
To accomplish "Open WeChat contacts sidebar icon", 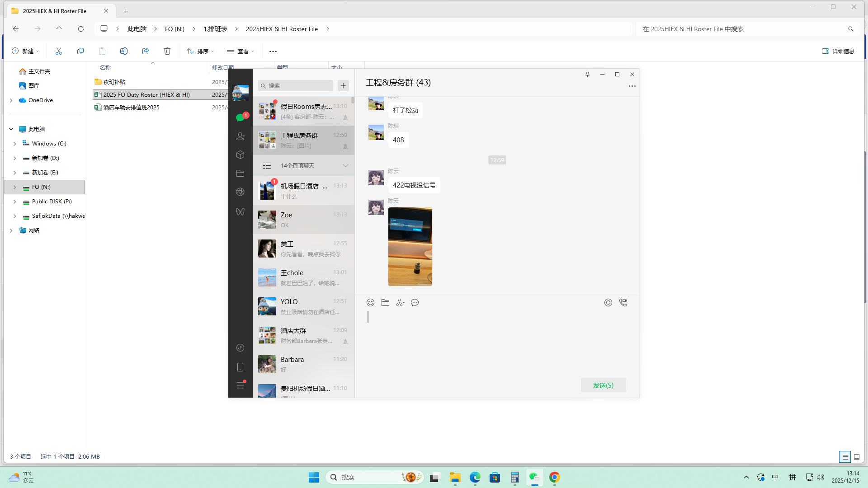I will tap(240, 136).
